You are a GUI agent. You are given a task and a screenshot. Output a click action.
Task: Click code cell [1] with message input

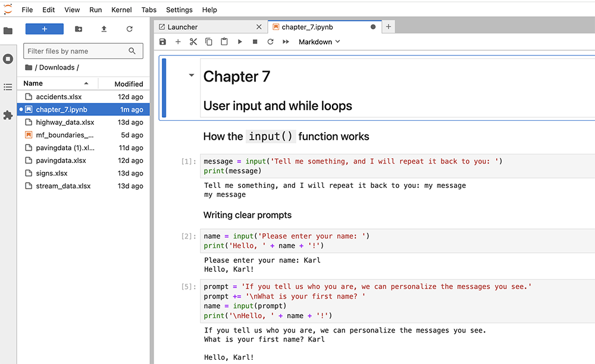(399, 166)
